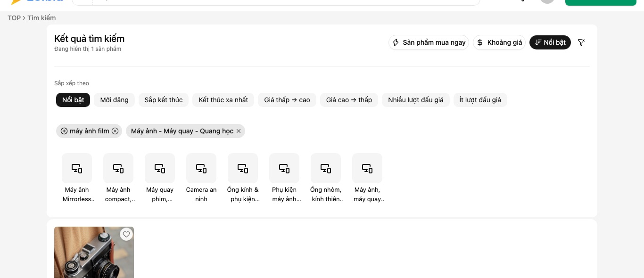Viewport: 644px width, 278px height.
Task: Click the funnel clear-filter icon beside Nổi bật
Action: [581, 42]
